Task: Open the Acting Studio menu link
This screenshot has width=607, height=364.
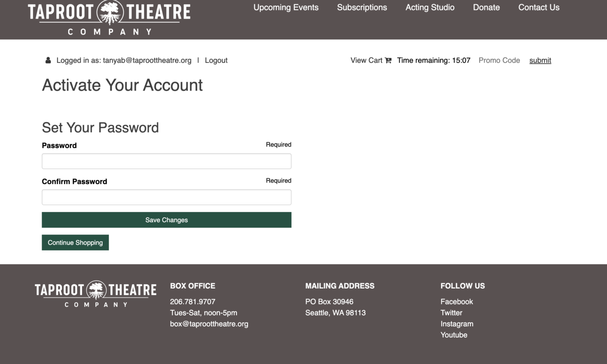Action: [430, 7]
